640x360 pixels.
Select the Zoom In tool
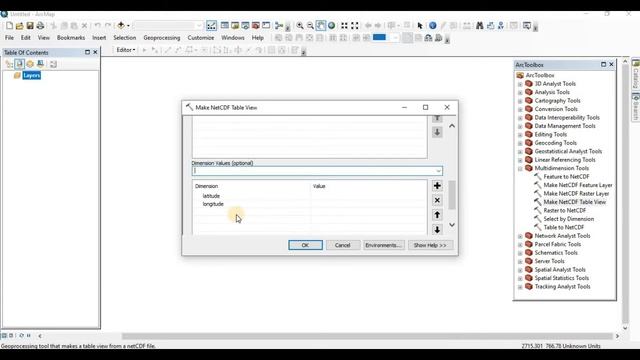tap(300, 26)
